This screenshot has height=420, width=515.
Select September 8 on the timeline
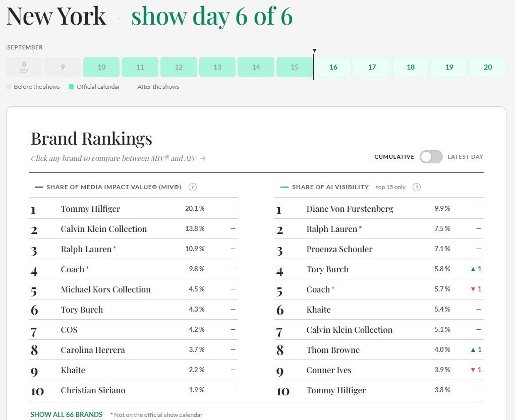(24, 67)
